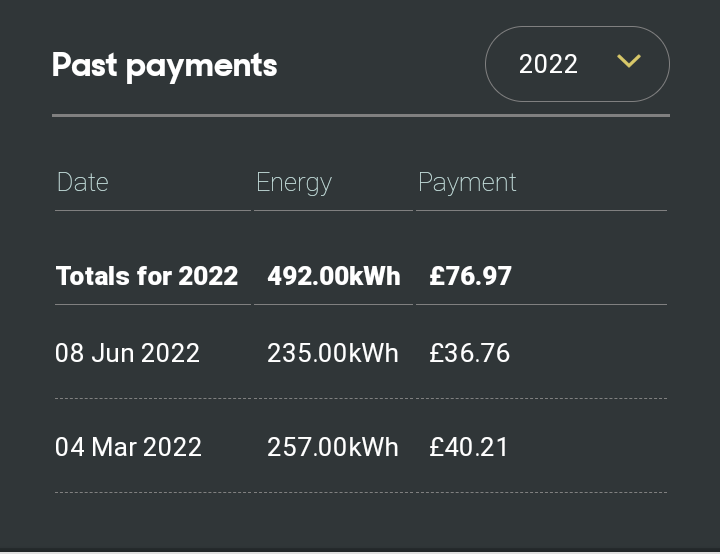Click empty area right of £36.76
720x559 pixels.
pos(590,353)
